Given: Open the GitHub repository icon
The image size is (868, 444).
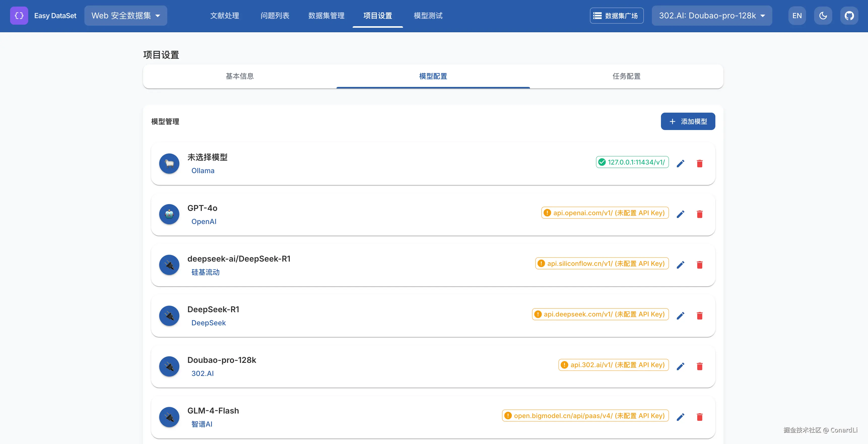Looking at the screenshot, I should pos(849,16).
